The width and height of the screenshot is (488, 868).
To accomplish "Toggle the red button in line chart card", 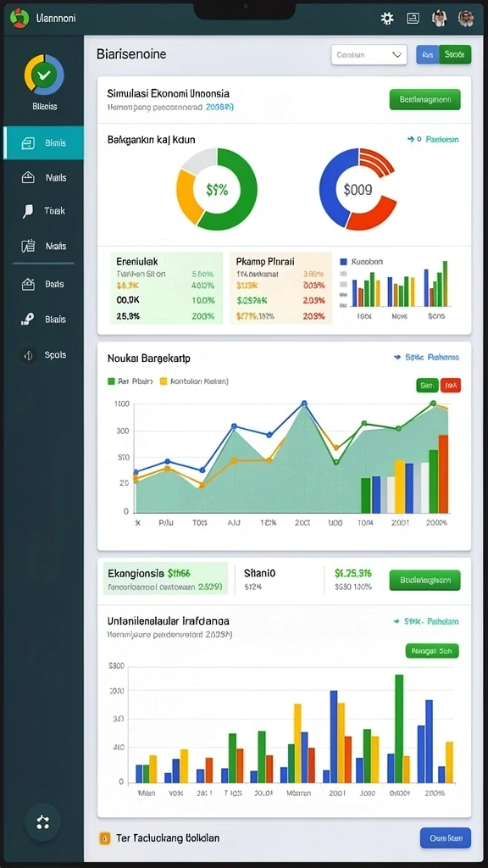I will tap(451, 386).
